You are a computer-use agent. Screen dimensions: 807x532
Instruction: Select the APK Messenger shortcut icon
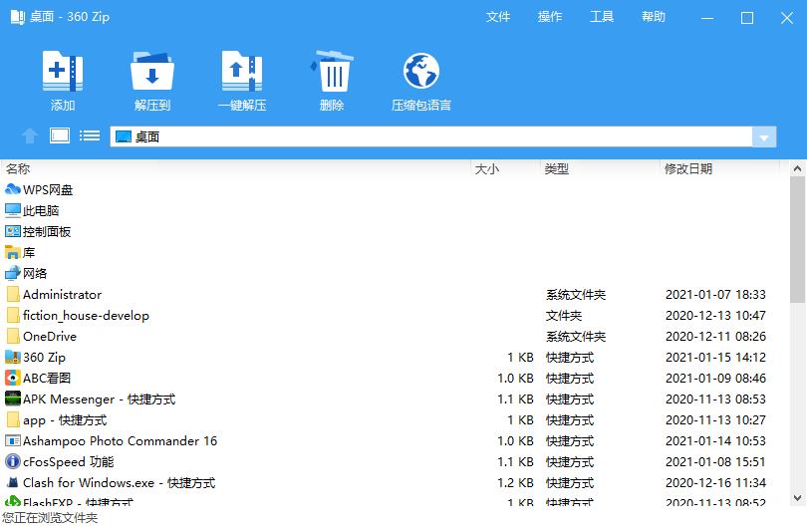coord(12,399)
